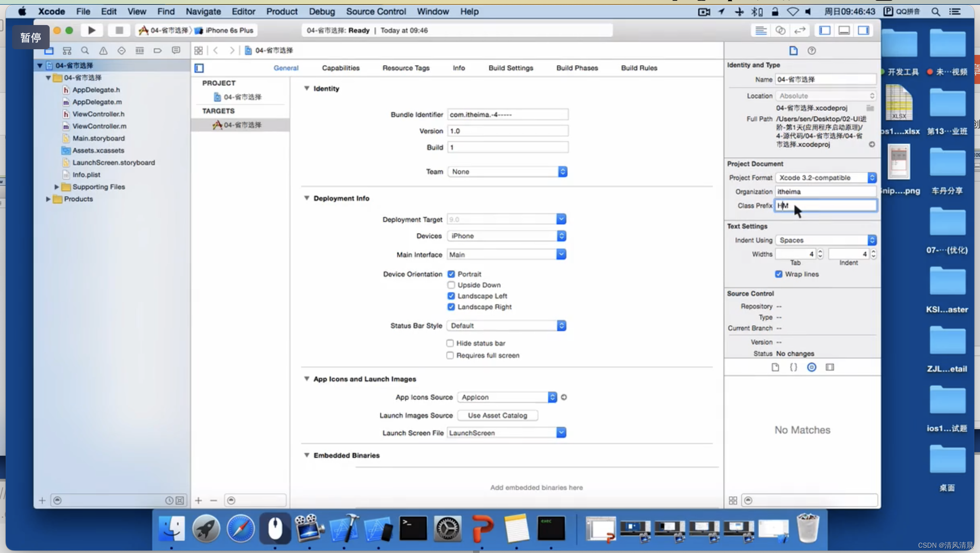Show the file template library icon

pyautogui.click(x=775, y=367)
